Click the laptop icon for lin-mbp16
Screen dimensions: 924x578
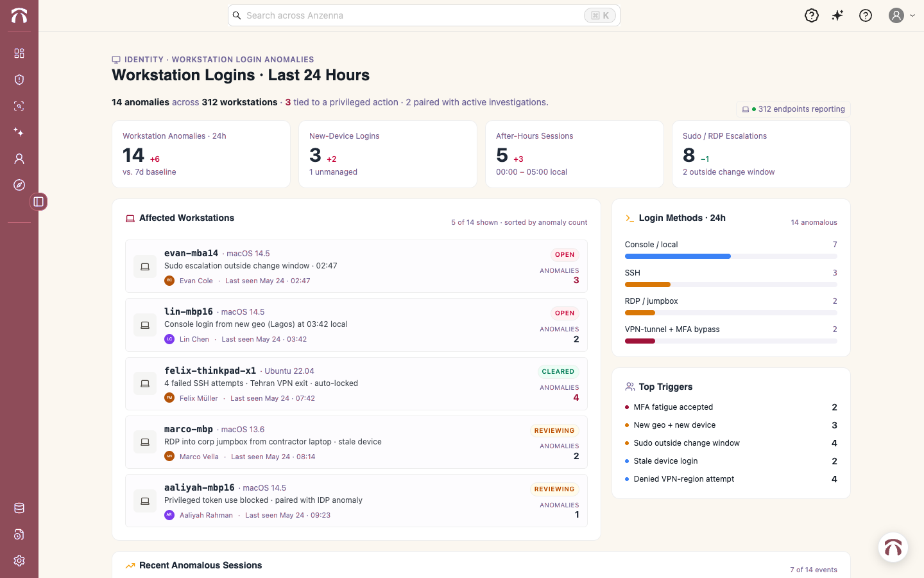[x=145, y=325]
